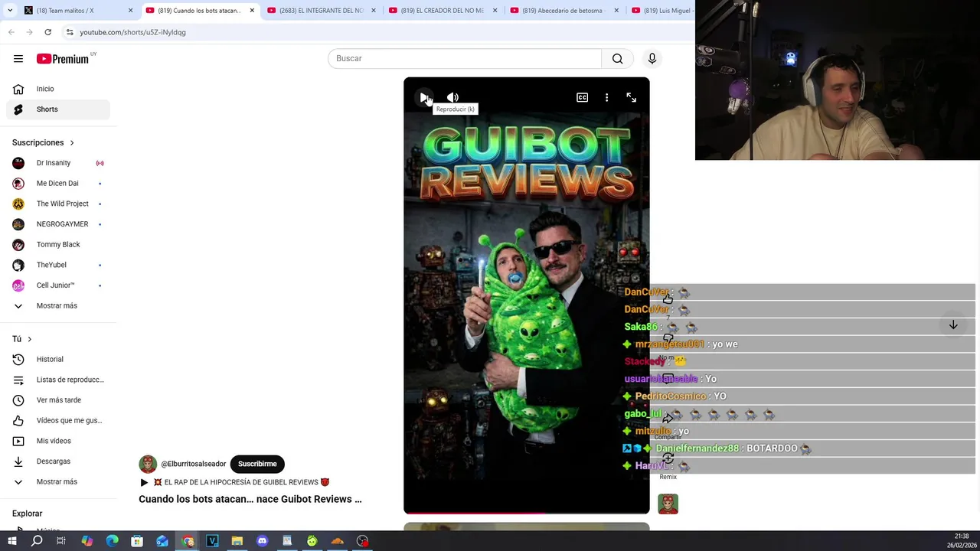
Task: Go back in browser
Action: [11, 32]
